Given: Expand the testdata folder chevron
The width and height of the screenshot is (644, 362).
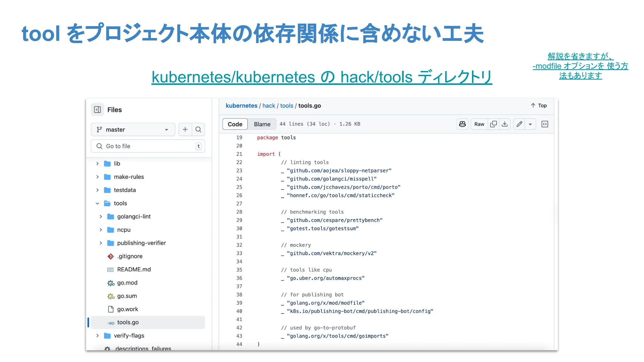Looking at the screenshot, I should (97, 190).
